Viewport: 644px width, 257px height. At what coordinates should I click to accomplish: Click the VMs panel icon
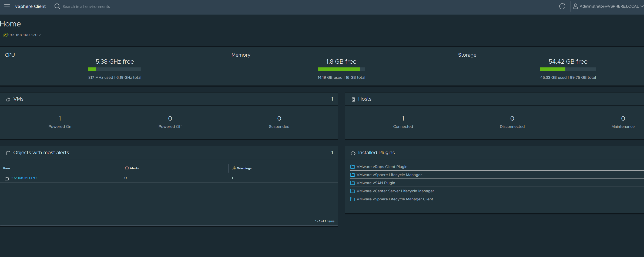(8, 99)
